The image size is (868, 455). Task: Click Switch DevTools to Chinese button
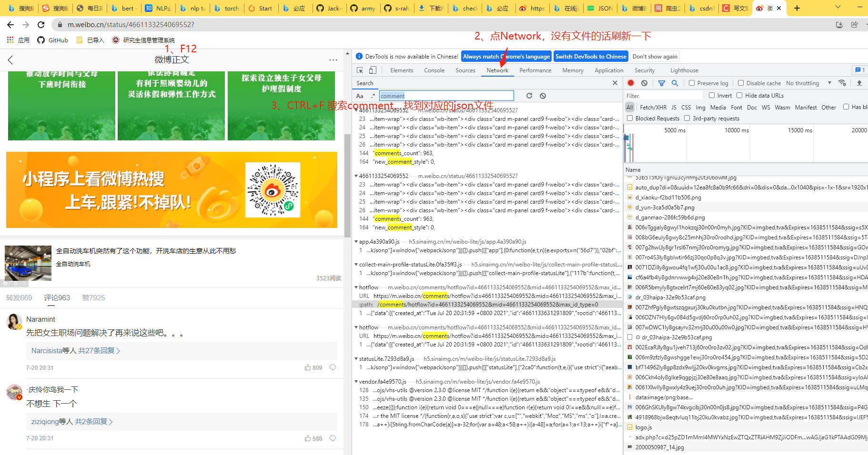(591, 57)
